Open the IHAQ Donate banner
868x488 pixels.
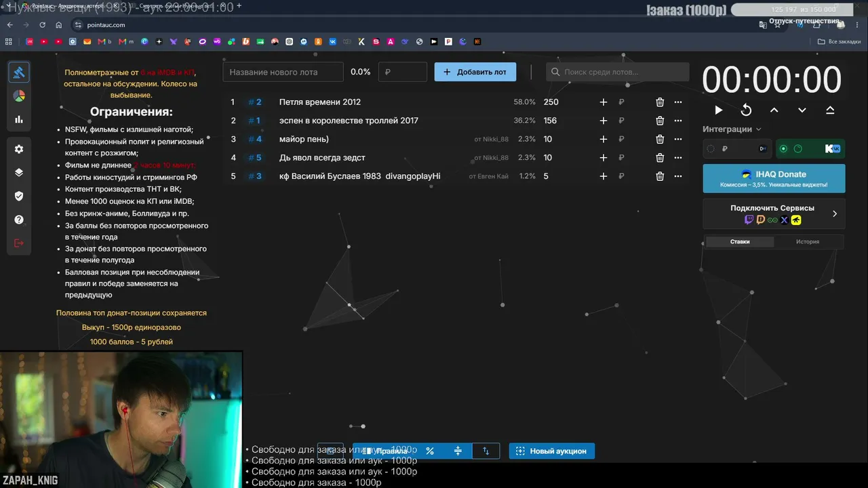coord(774,178)
